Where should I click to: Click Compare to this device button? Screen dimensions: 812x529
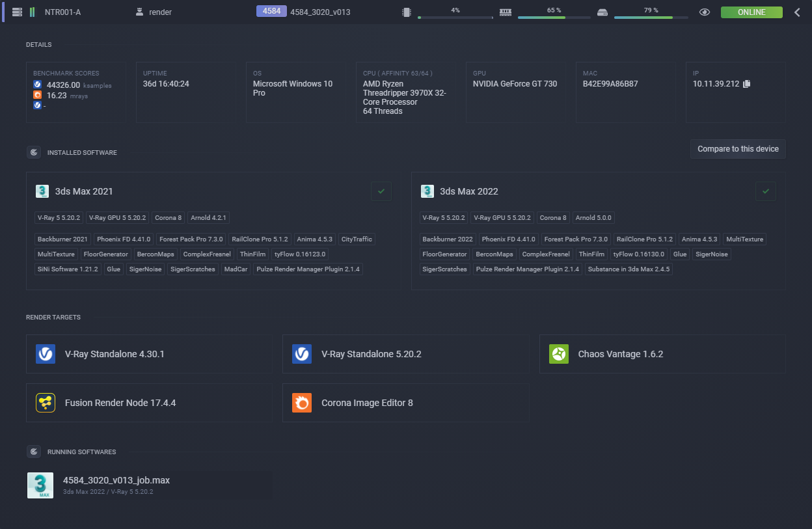738,149
